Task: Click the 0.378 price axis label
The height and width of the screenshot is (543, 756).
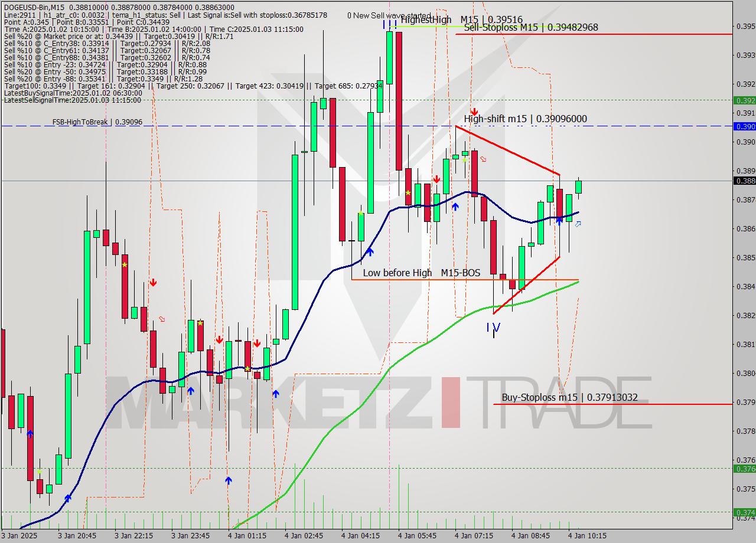Action: pyautogui.click(x=745, y=431)
